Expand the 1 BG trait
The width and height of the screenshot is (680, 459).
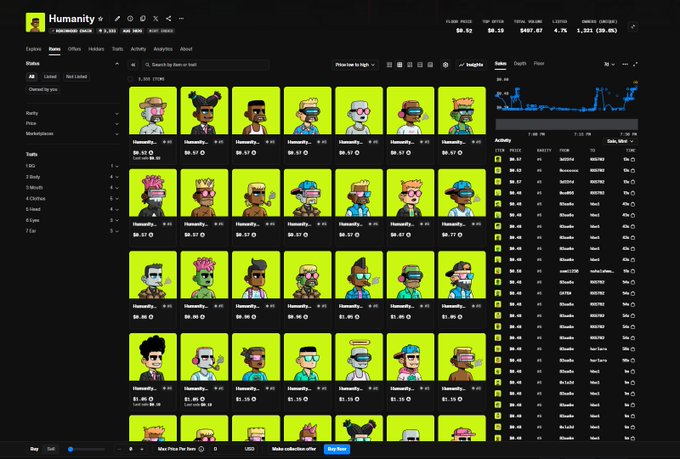coord(72,166)
